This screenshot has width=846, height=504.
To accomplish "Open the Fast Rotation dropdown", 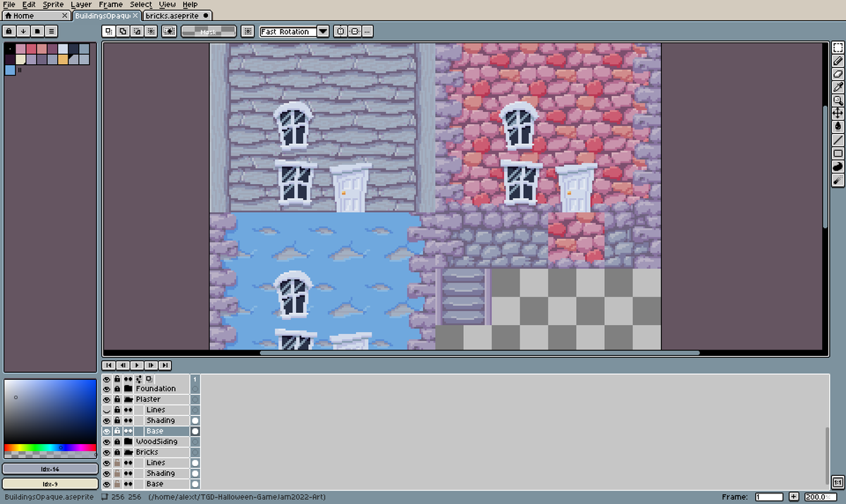I will tap(323, 31).
